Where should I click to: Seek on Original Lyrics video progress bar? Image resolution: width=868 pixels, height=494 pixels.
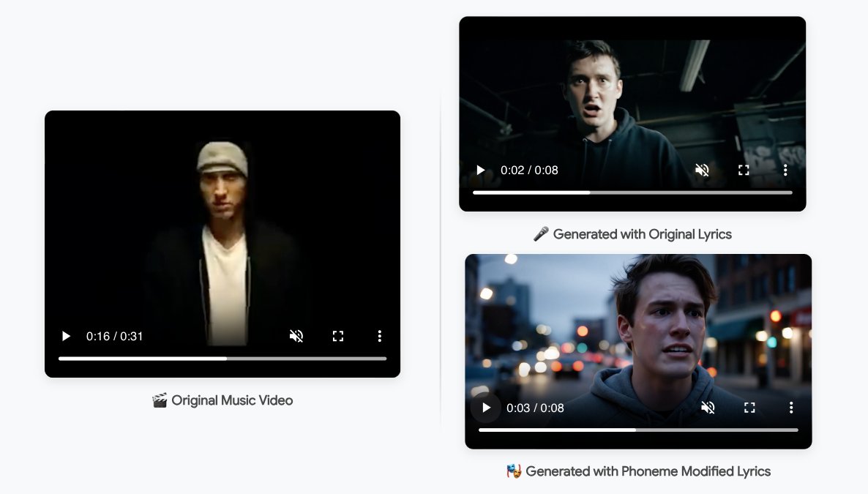pyautogui.click(x=632, y=192)
